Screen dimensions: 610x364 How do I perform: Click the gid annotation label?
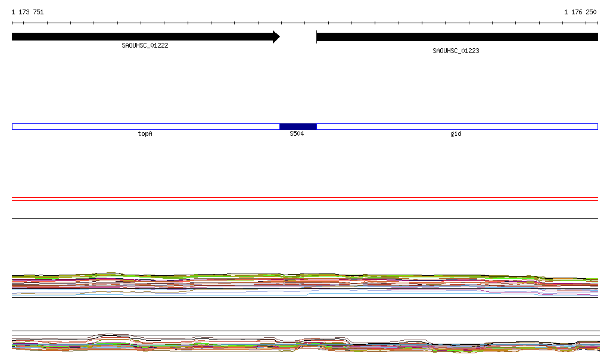[x=456, y=134]
